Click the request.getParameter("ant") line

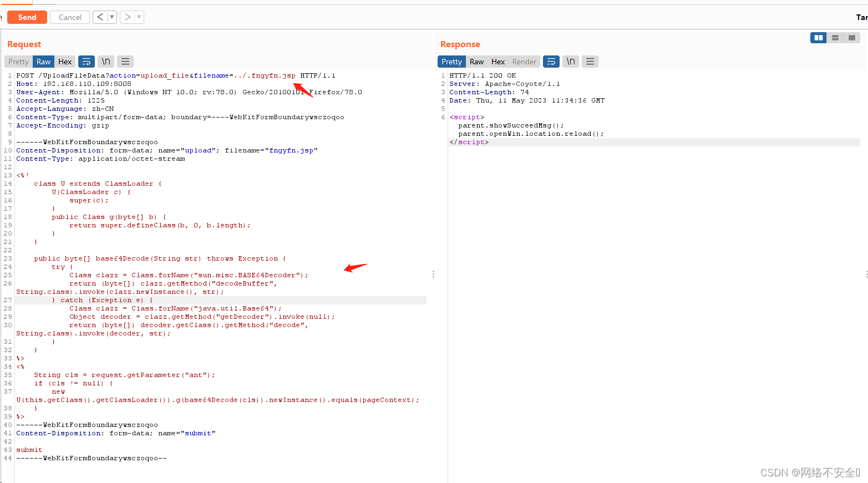pyautogui.click(x=124, y=375)
